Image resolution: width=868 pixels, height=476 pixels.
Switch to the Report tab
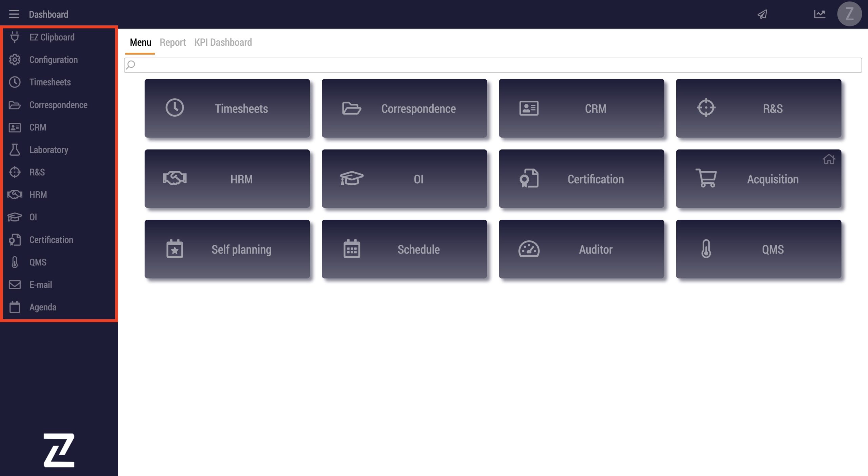tap(173, 42)
